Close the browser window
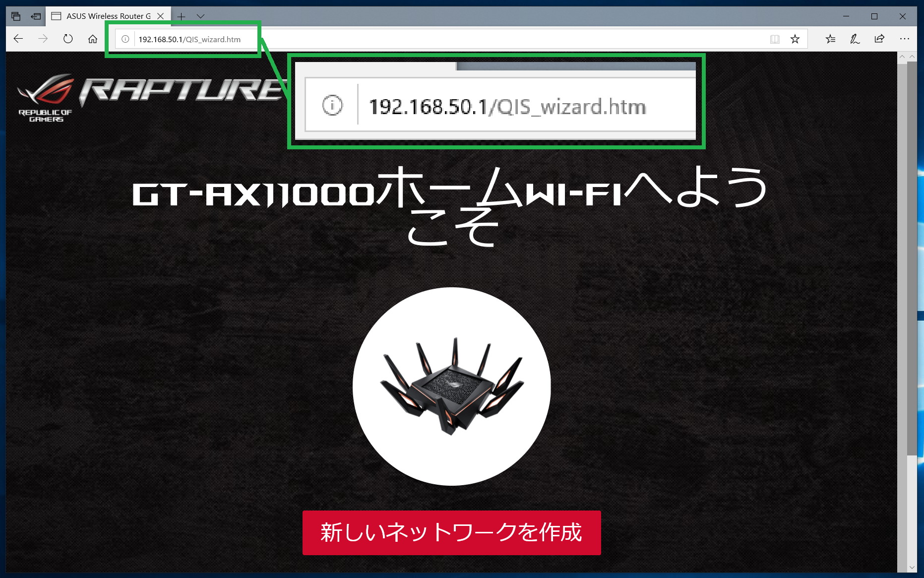Screen dimensions: 924x578 903,16
